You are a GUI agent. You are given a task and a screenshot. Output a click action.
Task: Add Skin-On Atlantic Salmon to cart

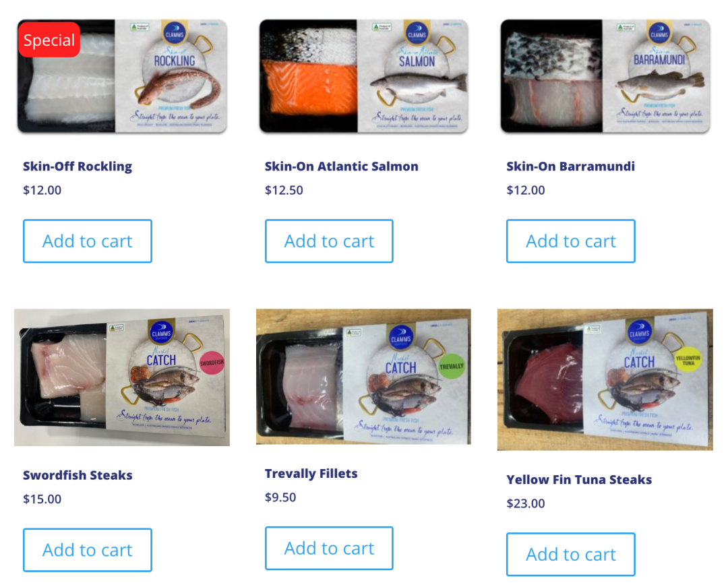[x=329, y=241]
